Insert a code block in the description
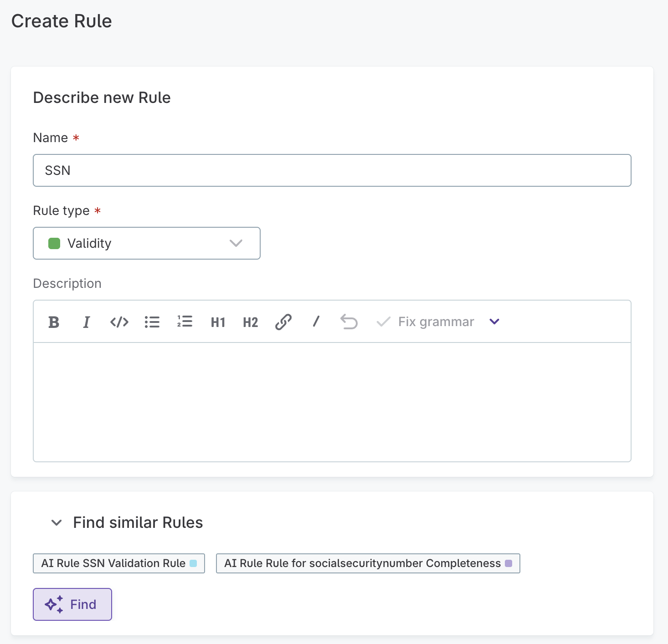668x644 pixels. 119,322
